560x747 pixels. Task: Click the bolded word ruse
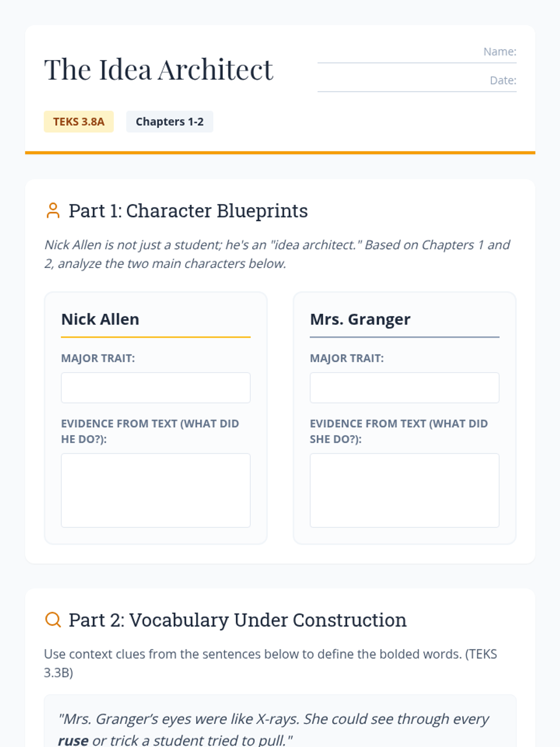coord(73,740)
